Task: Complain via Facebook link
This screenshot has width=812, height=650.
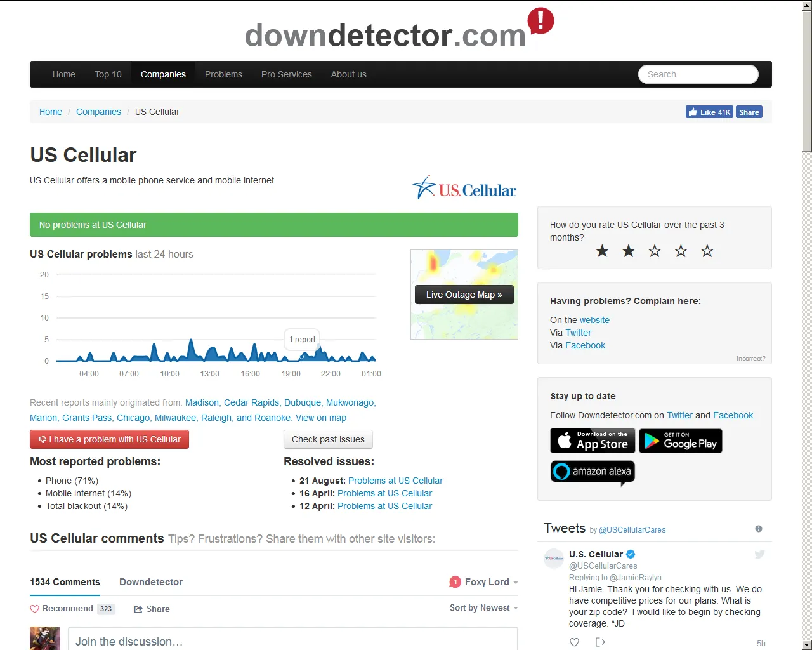Action: [x=585, y=345]
